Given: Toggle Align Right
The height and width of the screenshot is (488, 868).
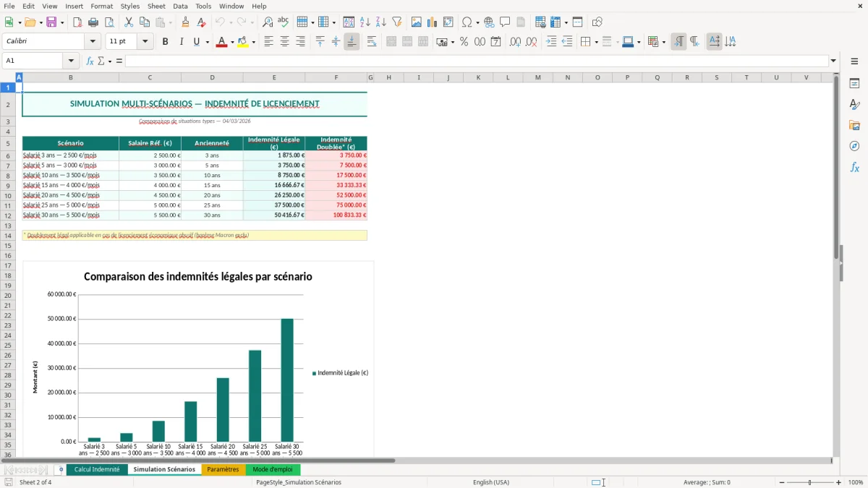Looking at the screenshot, I should click(300, 42).
